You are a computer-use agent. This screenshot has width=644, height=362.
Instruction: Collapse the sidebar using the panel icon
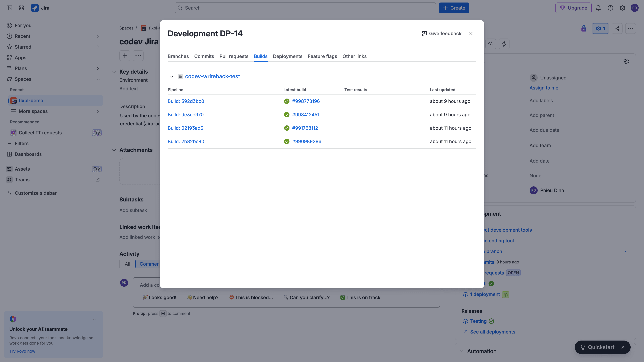9,8
